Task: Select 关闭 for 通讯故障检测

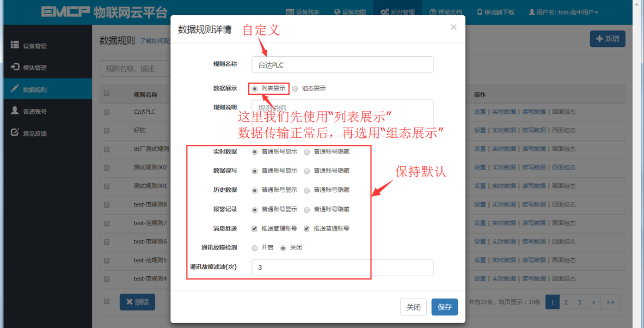Action: (x=283, y=248)
